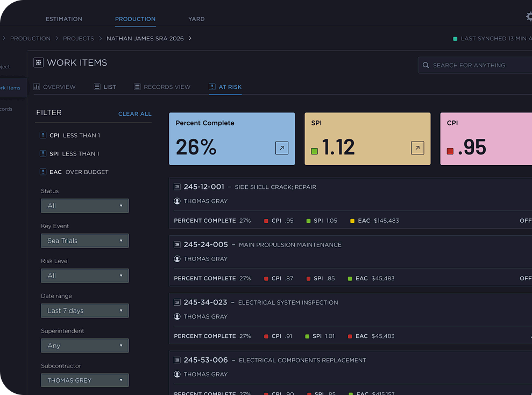This screenshot has width=532, height=395.
Task: Click the Work Items grid icon in header
Action: click(x=38, y=63)
